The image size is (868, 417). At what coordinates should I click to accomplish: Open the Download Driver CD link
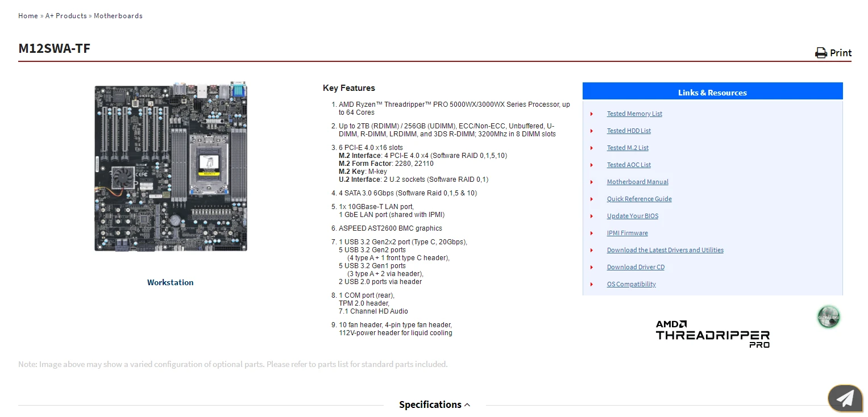click(636, 267)
